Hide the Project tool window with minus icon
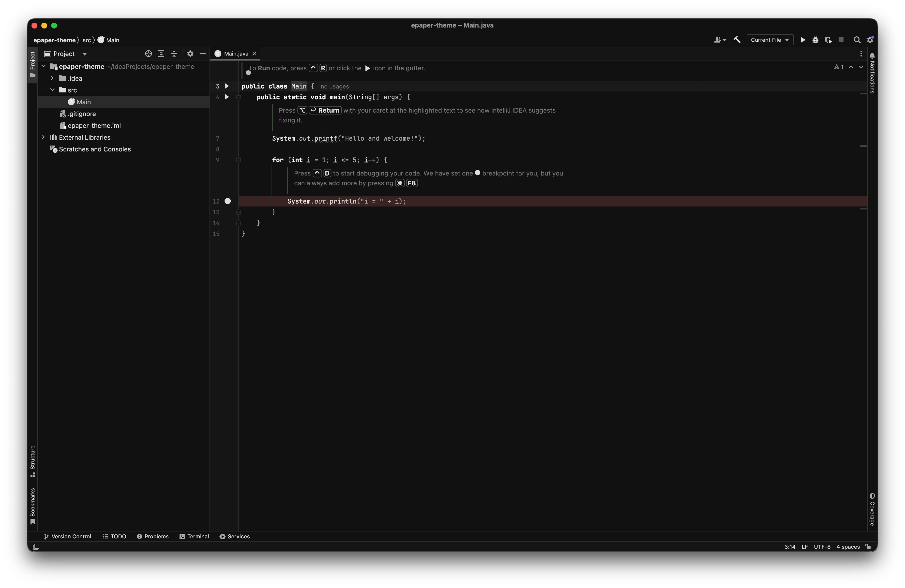 coord(203,54)
